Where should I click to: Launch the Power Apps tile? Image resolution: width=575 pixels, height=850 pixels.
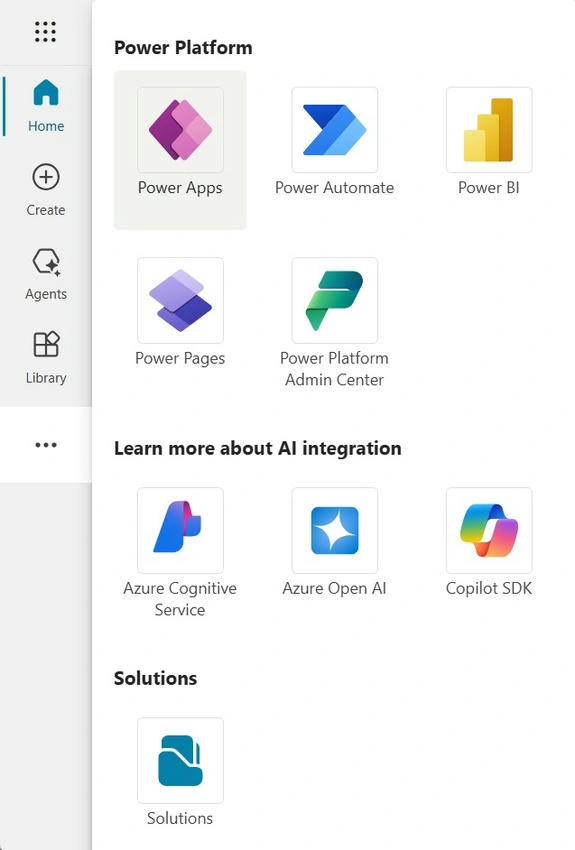(180, 150)
